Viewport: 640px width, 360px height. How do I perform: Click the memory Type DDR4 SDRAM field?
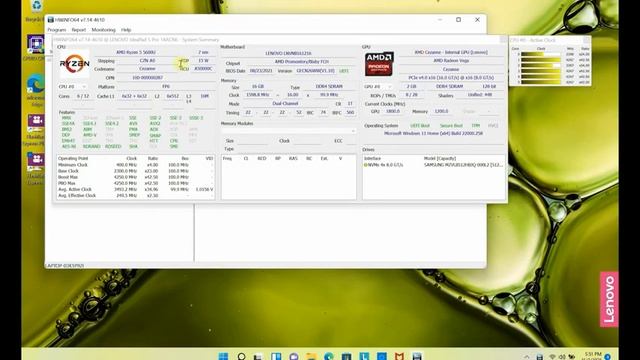point(329,87)
